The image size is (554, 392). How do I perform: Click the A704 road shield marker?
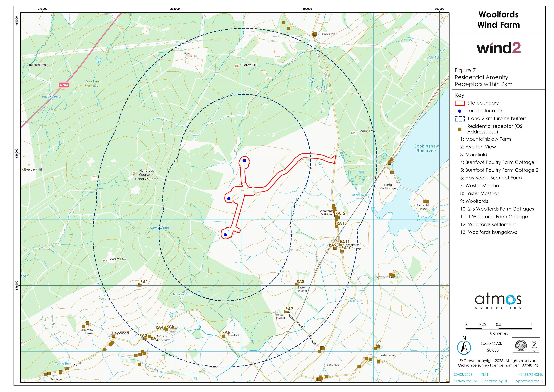click(64, 85)
